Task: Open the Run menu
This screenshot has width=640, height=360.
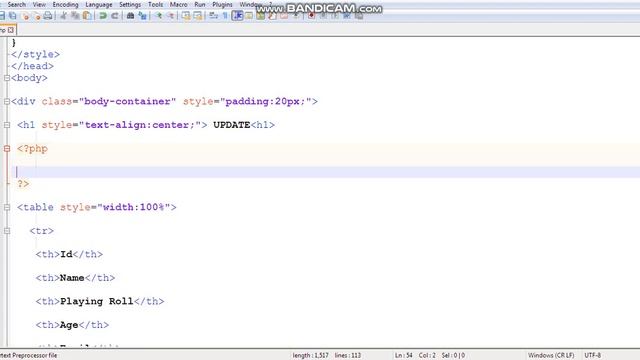Action: [200, 4]
